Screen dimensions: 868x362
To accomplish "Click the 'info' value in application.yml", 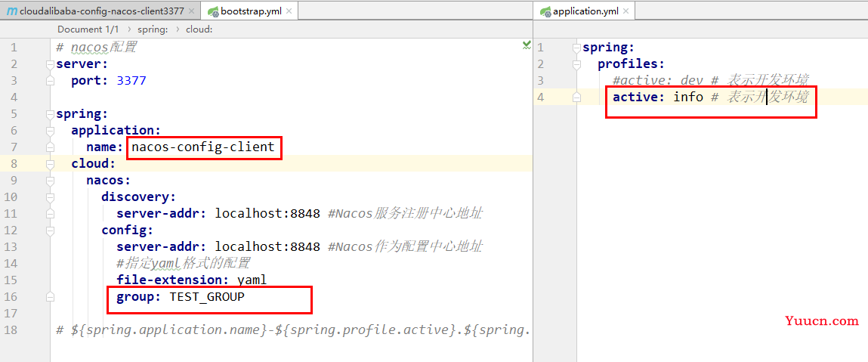I will point(688,97).
